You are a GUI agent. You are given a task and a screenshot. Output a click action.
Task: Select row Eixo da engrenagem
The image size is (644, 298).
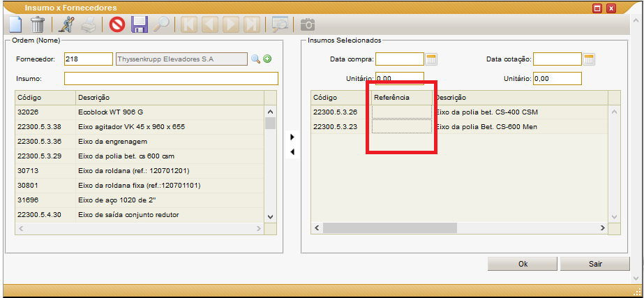point(140,142)
